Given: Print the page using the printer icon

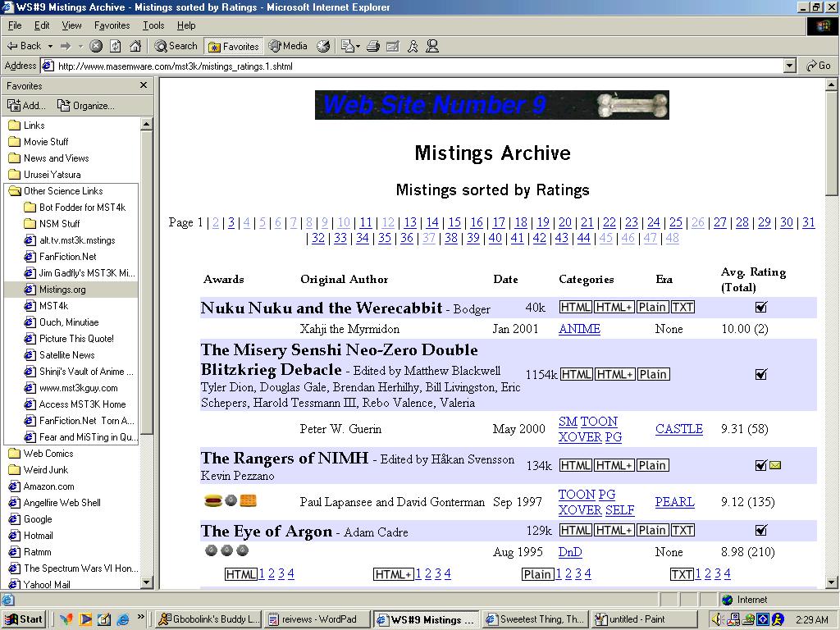Looking at the screenshot, I should 373,46.
